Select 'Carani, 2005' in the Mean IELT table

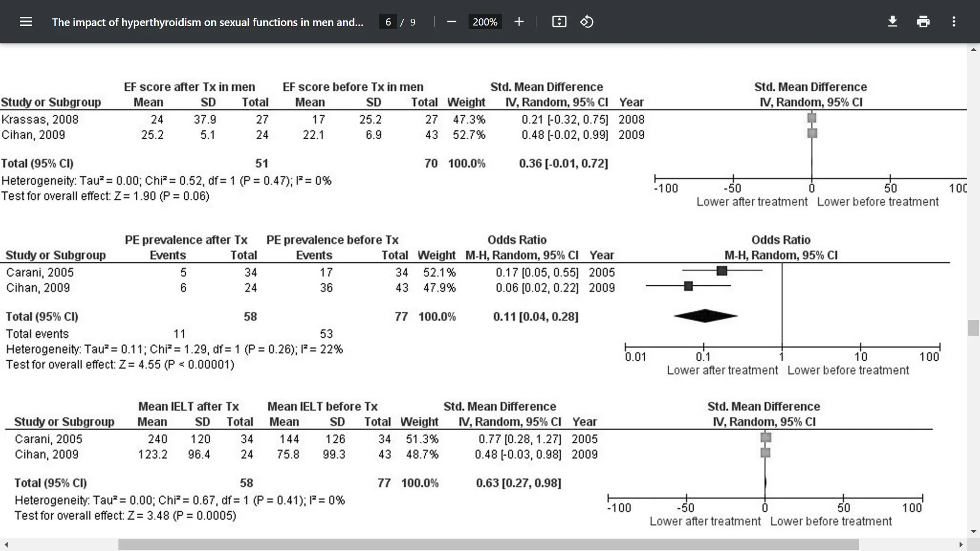click(x=48, y=439)
